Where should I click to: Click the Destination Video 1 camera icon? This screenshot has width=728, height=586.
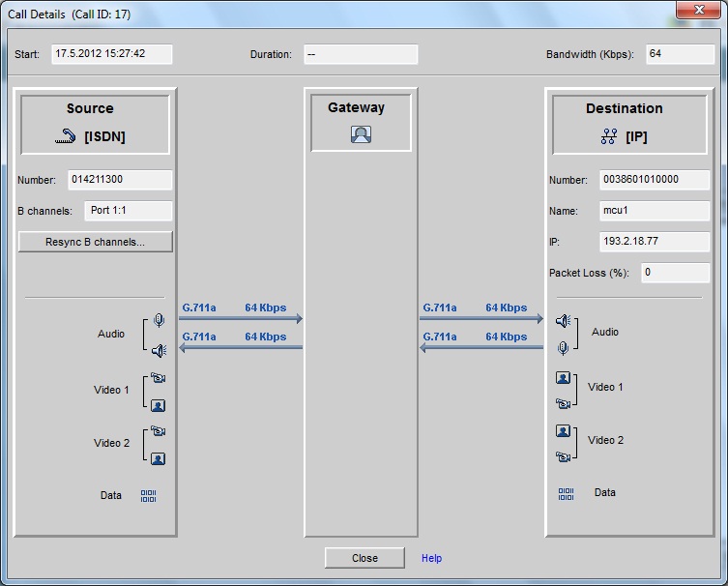[564, 404]
